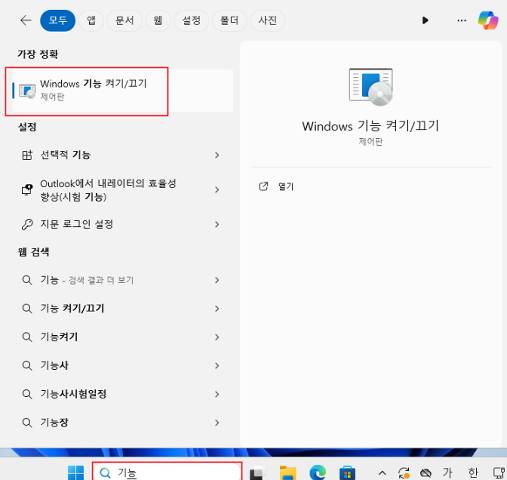
Task: Expand the 선택적 기능 result chevron
Action: pos(217,155)
